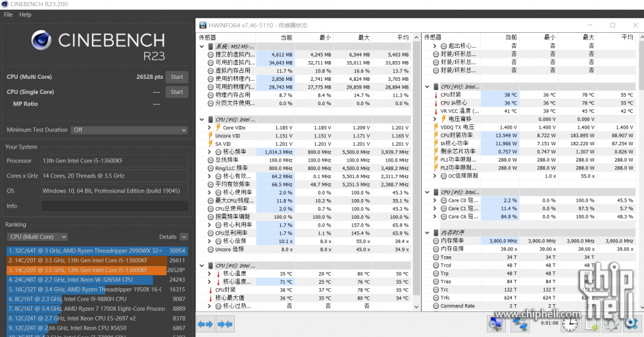
Task: Click the lightning icon beside VDDQ TX 电压
Action: point(435,127)
